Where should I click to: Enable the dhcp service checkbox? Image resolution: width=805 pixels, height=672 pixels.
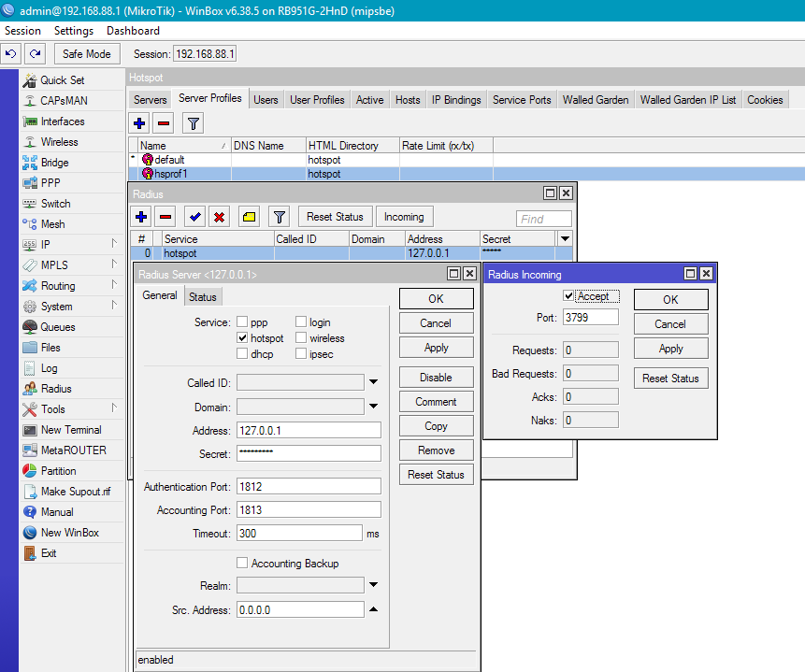pos(242,353)
